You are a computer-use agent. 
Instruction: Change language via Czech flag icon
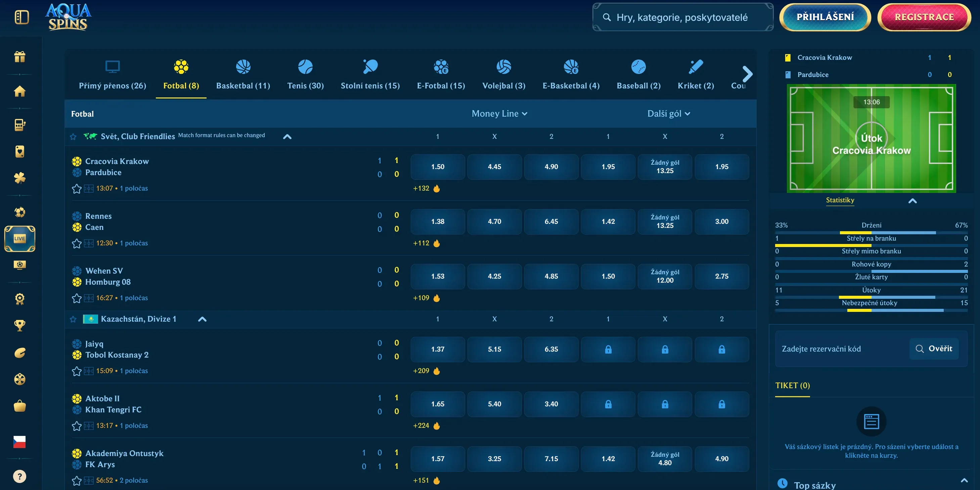tap(19, 442)
